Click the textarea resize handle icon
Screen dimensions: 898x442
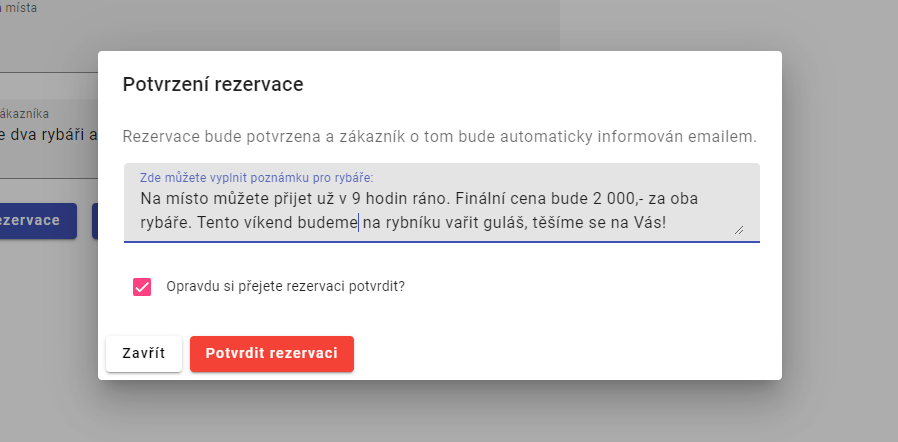click(739, 230)
